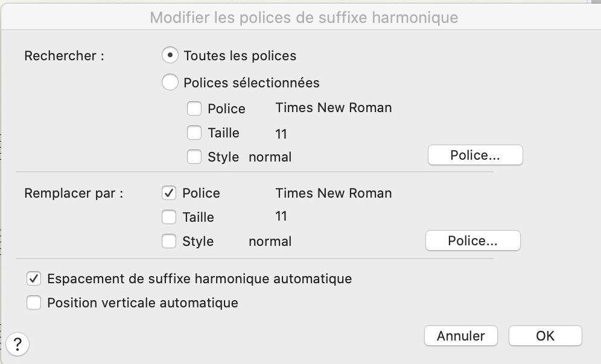Viewport: 601px width, 364px height.
Task: Enable 'Position verticale automatique' checkbox
Action: pyautogui.click(x=34, y=303)
